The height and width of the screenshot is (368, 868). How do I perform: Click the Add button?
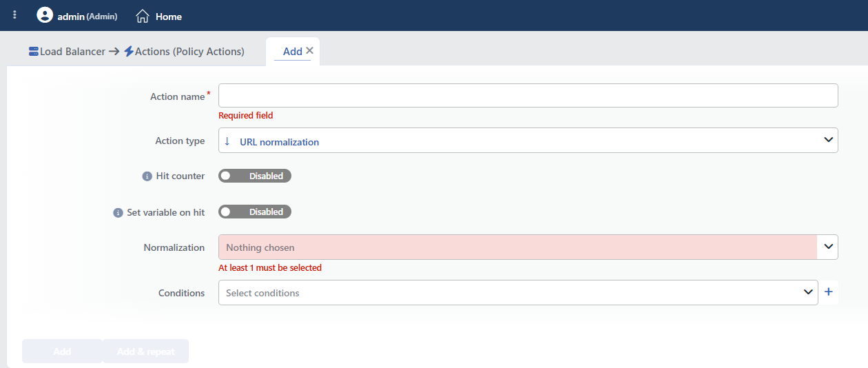tap(62, 351)
